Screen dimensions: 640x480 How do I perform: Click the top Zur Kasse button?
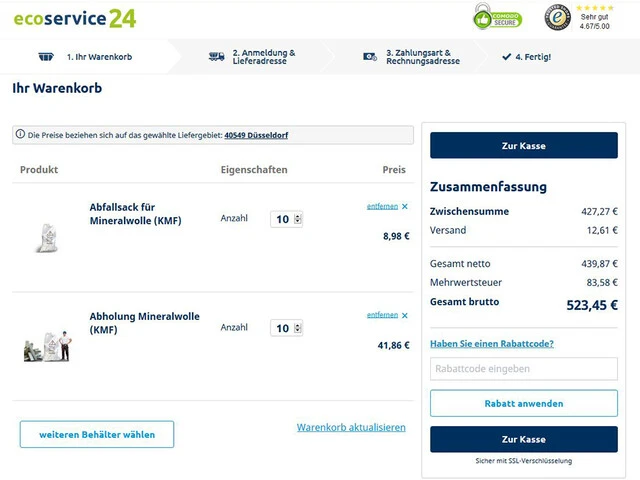pyautogui.click(x=524, y=145)
